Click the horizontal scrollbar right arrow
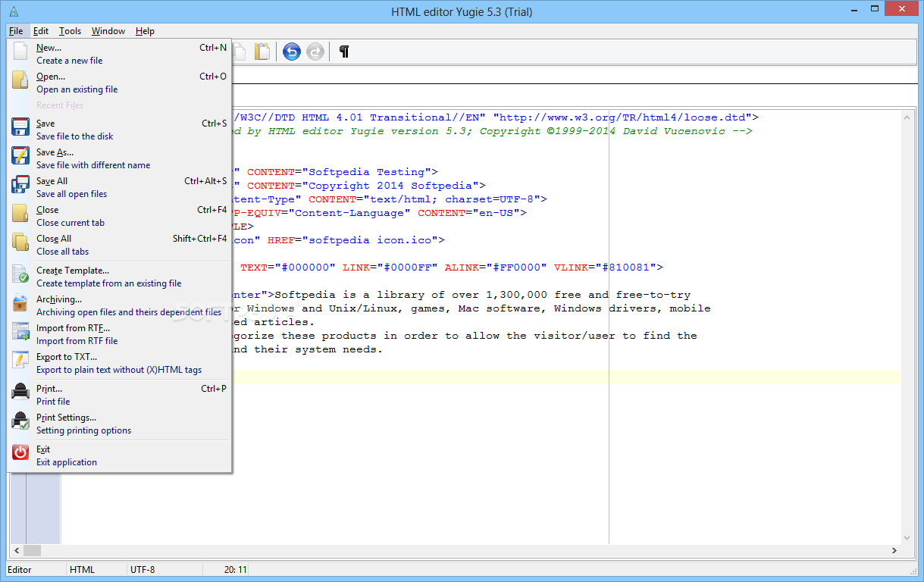Screen dimensions: 924x582 pyautogui.click(x=894, y=551)
